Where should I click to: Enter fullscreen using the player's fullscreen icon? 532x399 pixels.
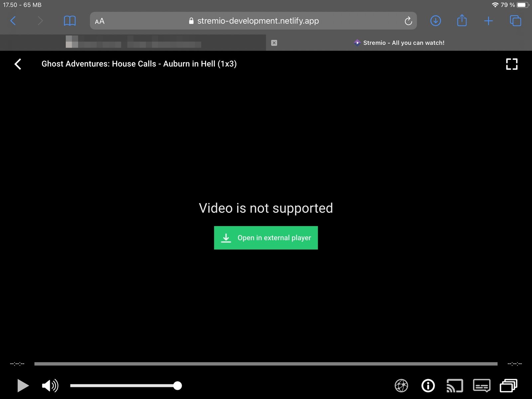(x=511, y=64)
